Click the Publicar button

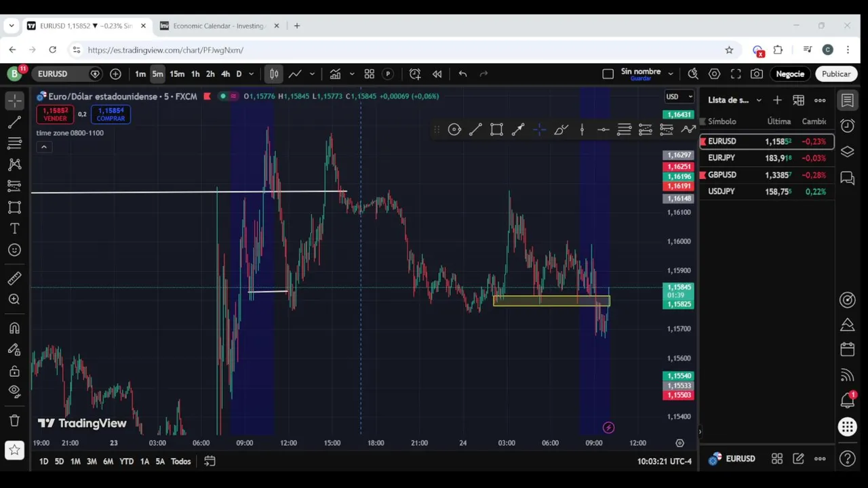tap(835, 74)
